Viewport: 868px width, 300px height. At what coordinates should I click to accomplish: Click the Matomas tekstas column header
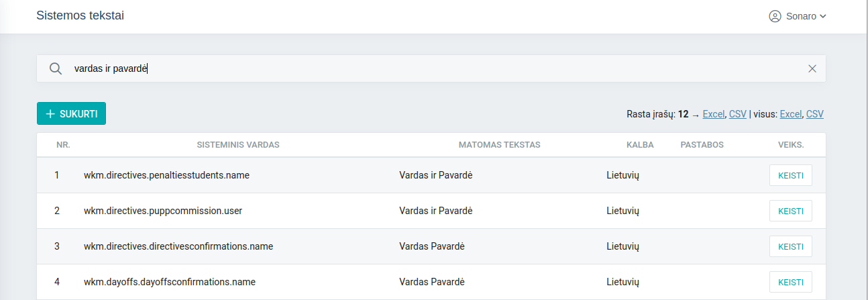[499, 145]
